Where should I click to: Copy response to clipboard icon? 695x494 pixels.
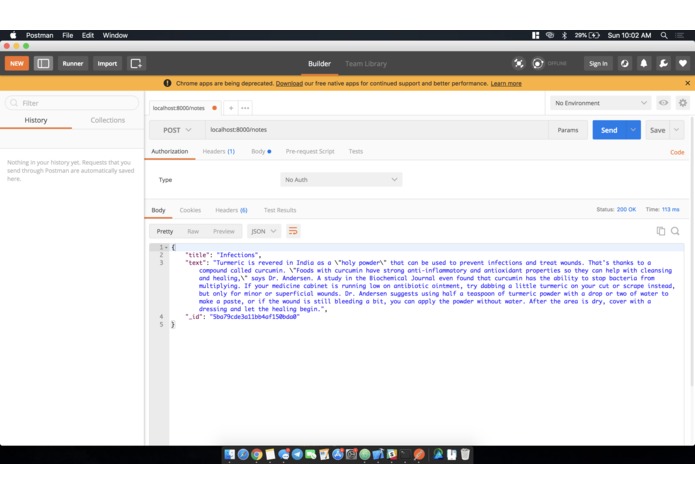pos(660,231)
